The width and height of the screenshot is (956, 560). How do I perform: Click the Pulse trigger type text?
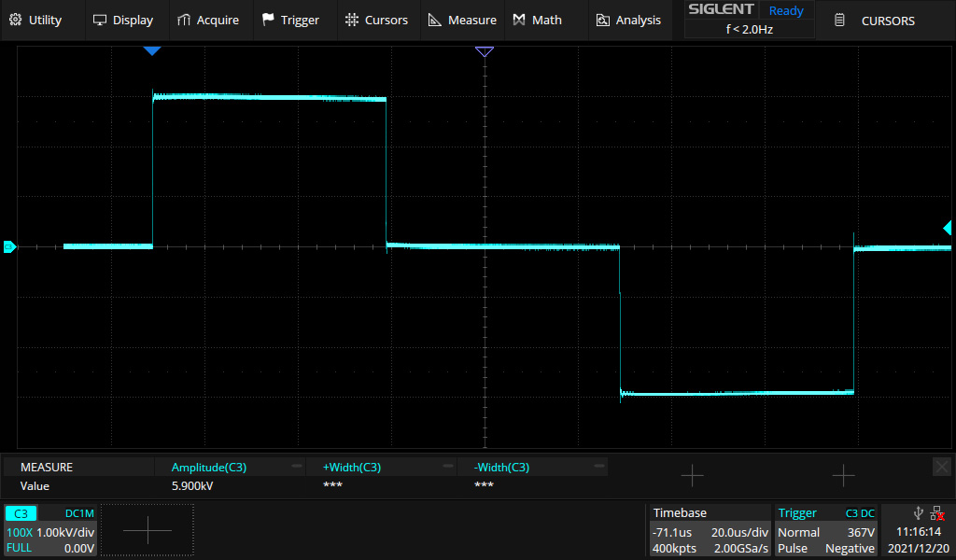tap(793, 549)
